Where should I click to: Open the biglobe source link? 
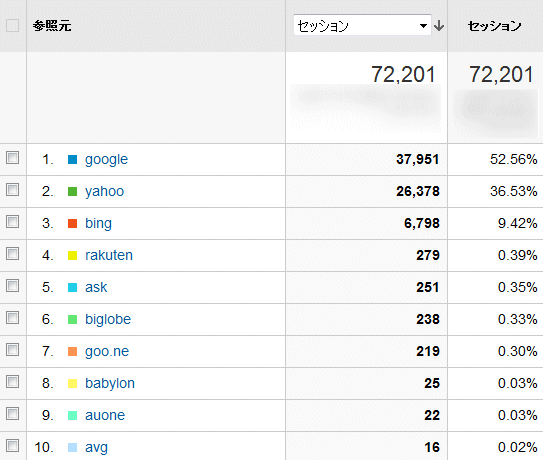click(x=108, y=319)
